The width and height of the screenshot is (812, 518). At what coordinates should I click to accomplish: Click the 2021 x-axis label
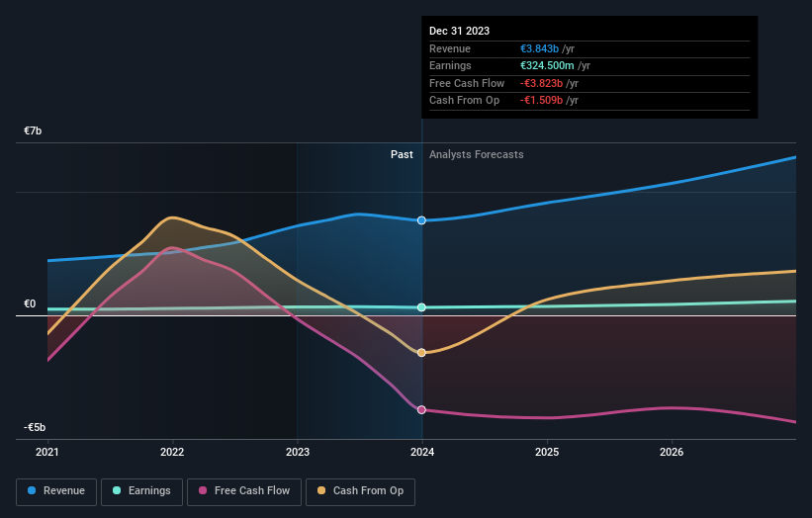tap(47, 452)
